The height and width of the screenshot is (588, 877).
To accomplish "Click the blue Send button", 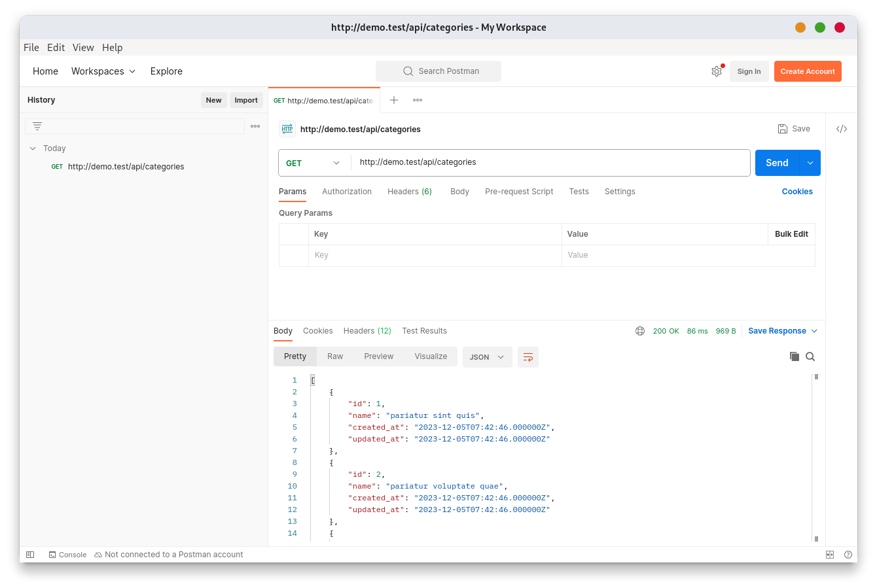I will 778,163.
